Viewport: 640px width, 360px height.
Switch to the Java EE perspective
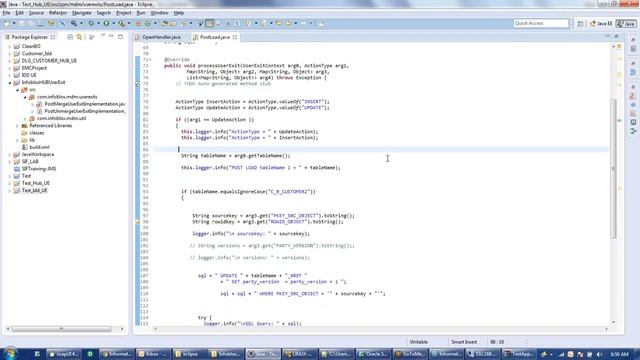click(601, 24)
